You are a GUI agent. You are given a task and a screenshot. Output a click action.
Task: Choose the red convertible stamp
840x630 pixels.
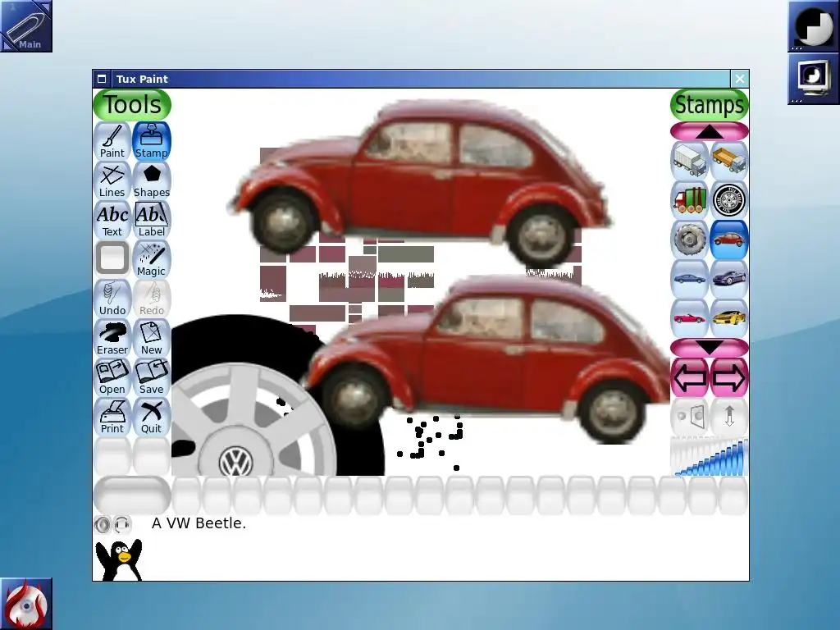point(689,317)
